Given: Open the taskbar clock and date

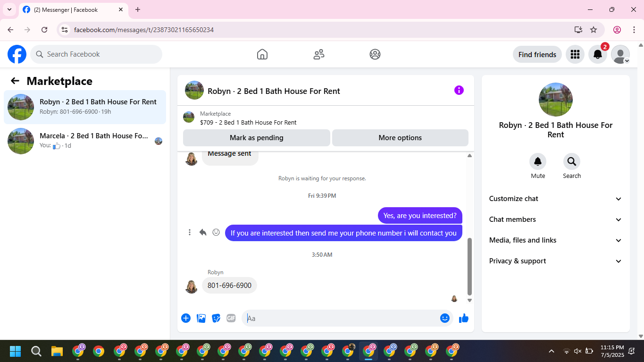Looking at the screenshot, I should 612,351.
